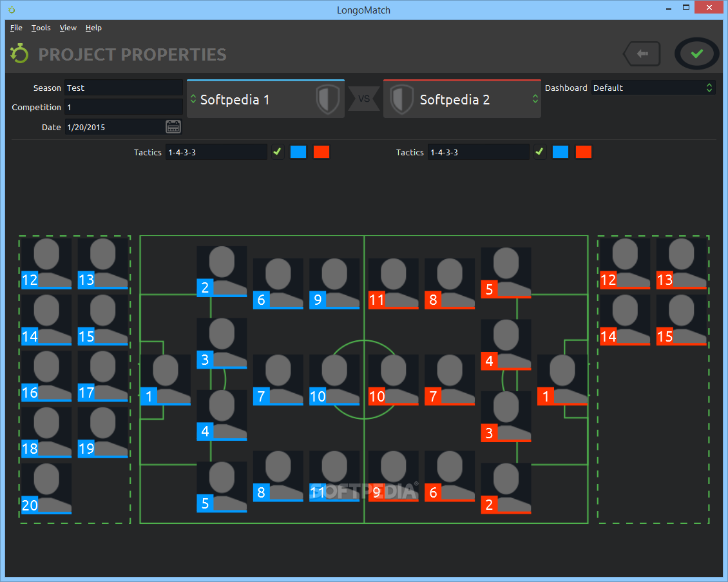Edit Softpedia 2 Tactics field
Viewport: 728px width, 582px height.
pyautogui.click(x=478, y=152)
